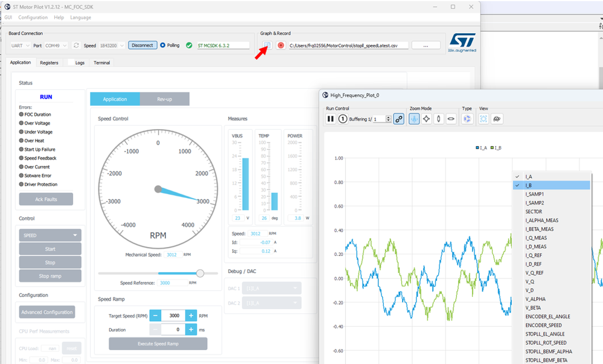Select the free zoom diamond icon

click(x=426, y=119)
